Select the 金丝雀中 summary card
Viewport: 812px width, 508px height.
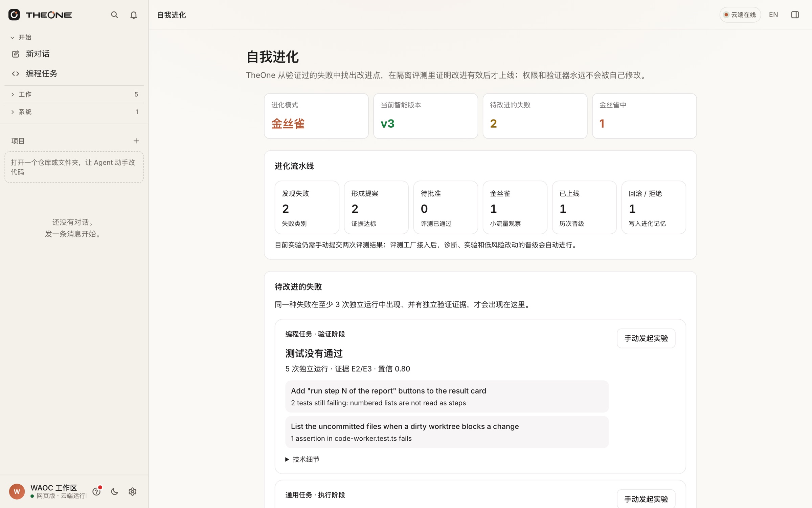[644, 116]
